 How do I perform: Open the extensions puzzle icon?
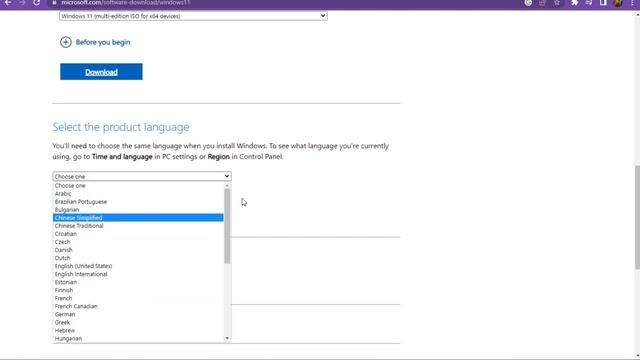pos(575,2)
